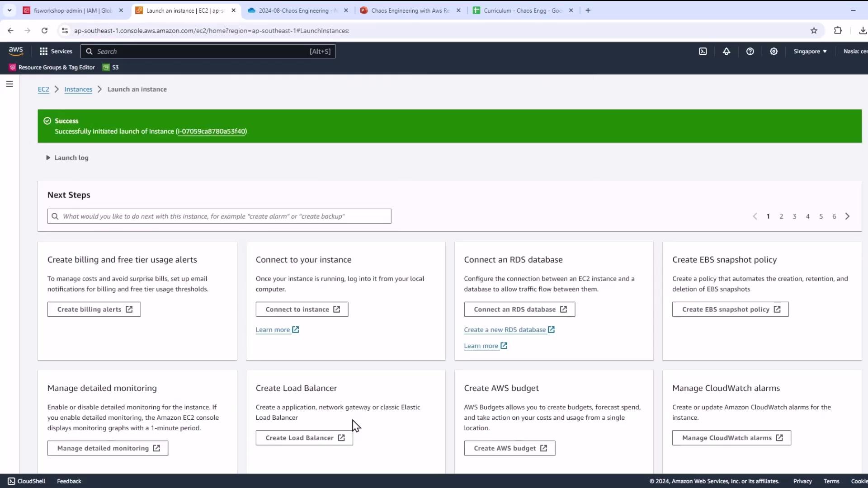
Task: Click Instances in the breadcrumb
Action: click(x=78, y=89)
